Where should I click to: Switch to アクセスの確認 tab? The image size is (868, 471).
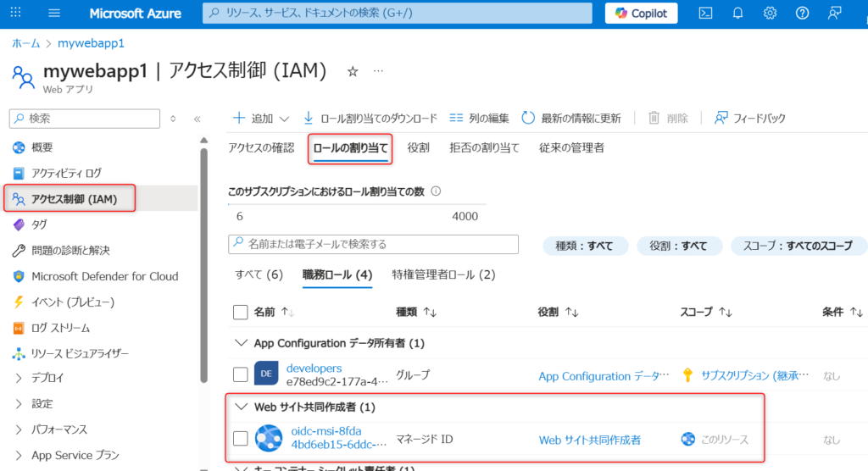pos(261,147)
